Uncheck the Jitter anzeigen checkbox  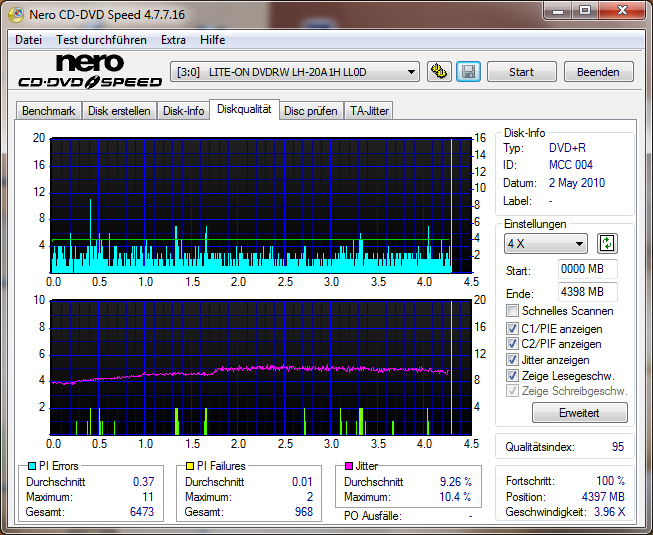513,360
